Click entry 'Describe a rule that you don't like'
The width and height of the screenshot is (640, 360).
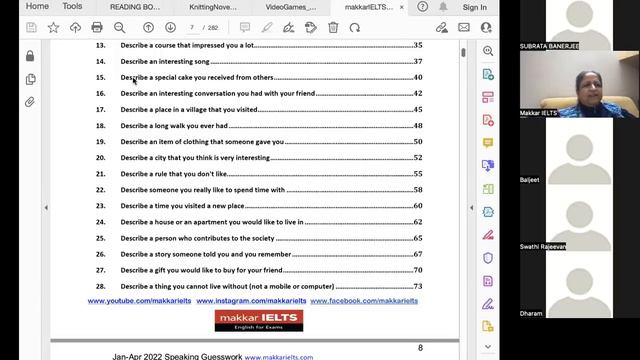point(173,174)
